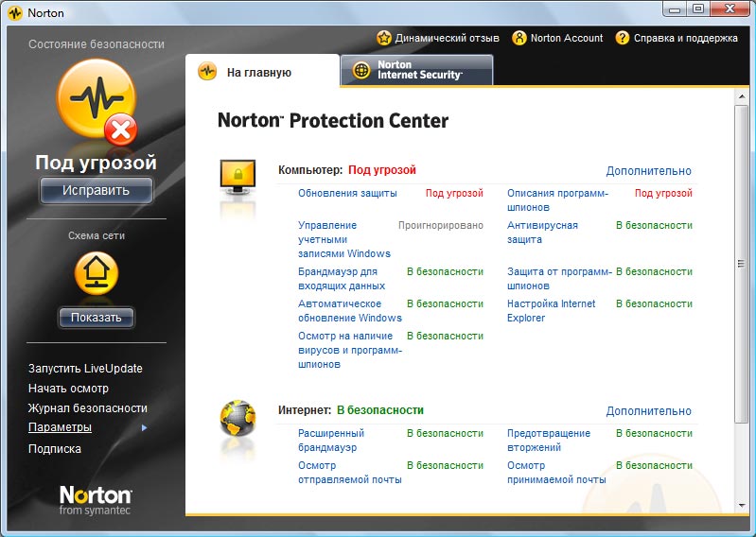This screenshot has height=537, width=756.
Task: Click the network map house icon
Action: pos(97,273)
